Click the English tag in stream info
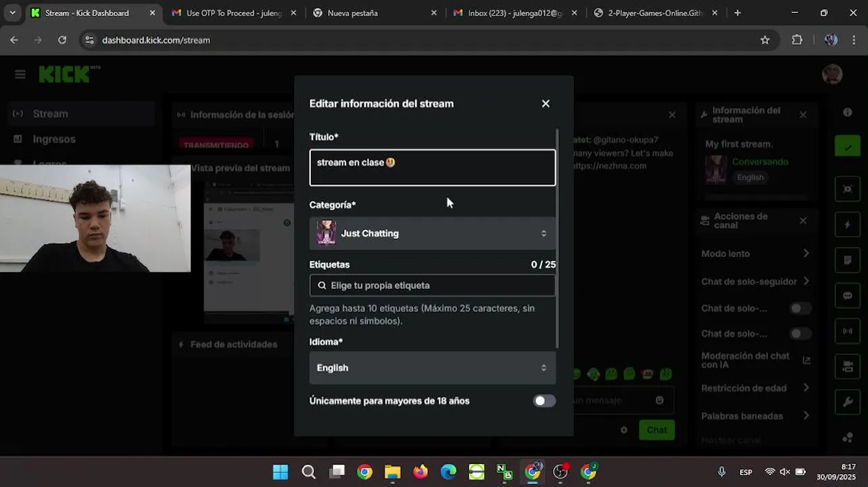Viewport: 868px width, 487px height. pyautogui.click(x=750, y=177)
